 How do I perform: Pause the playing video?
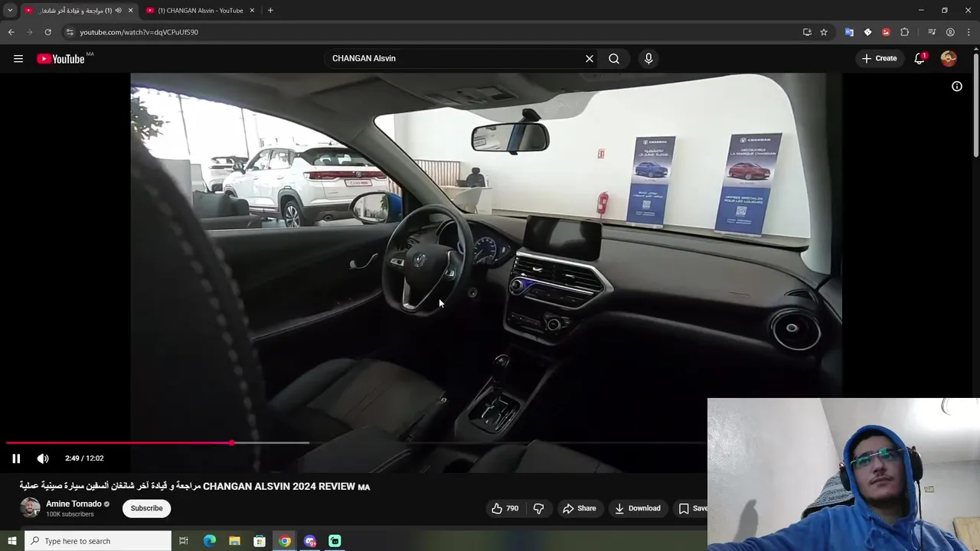click(x=16, y=458)
